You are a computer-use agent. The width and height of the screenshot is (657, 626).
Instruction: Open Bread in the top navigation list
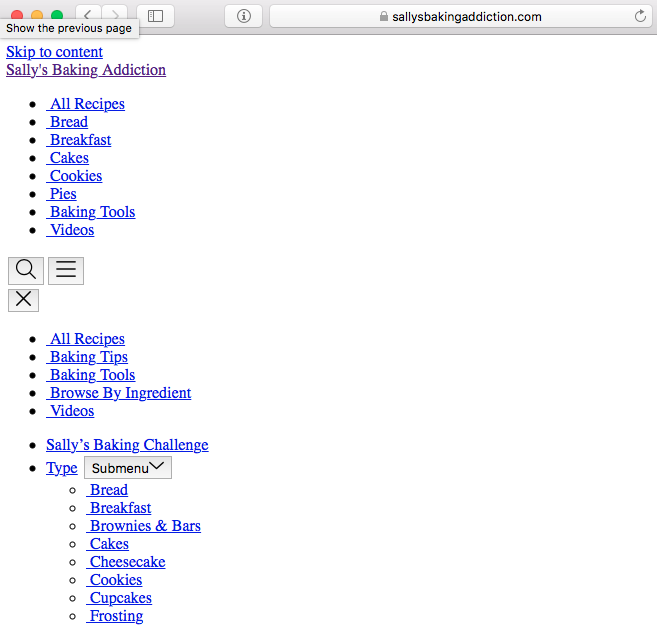pos(67,122)
